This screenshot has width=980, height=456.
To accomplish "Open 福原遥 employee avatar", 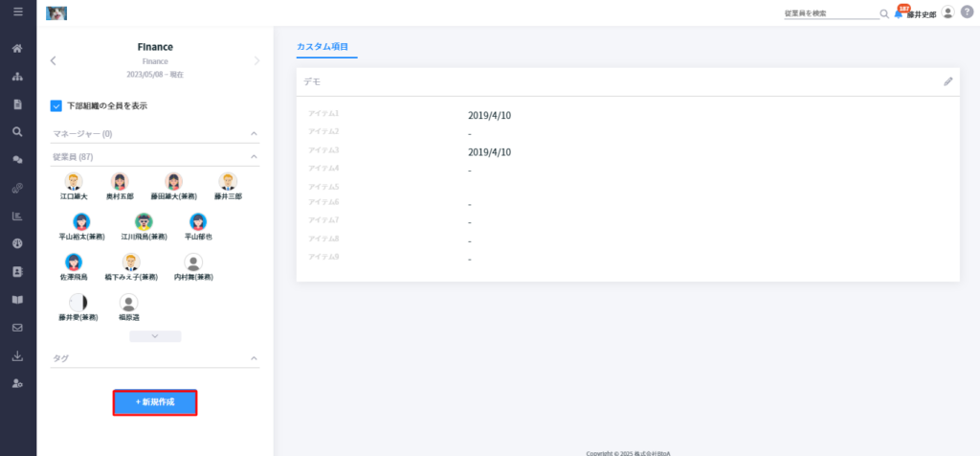I will (x=129, y=303).
